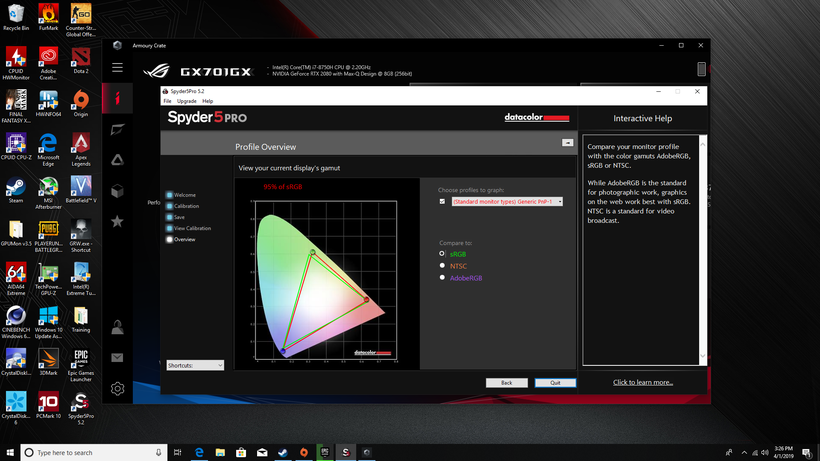
Task: Open the Armoury Crate mail icon
Action: click(117, 357)
